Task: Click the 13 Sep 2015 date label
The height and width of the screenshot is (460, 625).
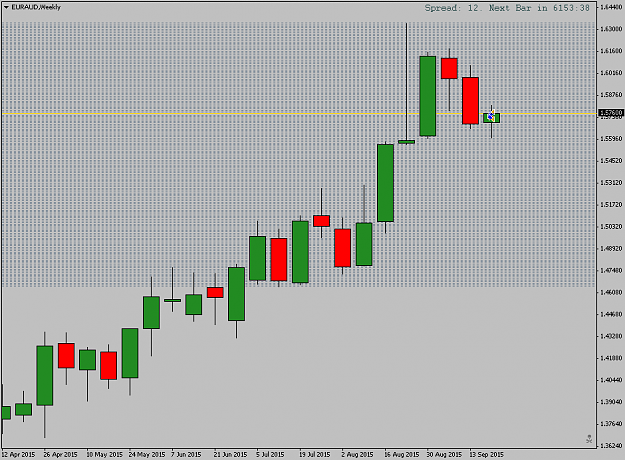Action: (486, 454)
